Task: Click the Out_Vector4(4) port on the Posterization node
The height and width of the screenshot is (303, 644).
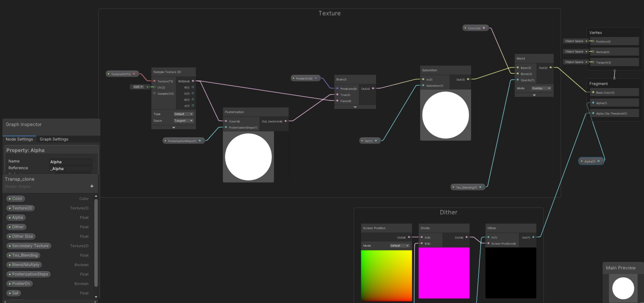Action: point(285,121)
